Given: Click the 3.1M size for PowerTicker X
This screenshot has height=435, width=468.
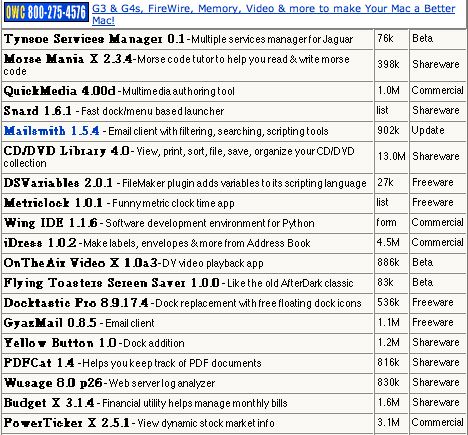Looking at the screenshot, I should click(x=388, y=422).
